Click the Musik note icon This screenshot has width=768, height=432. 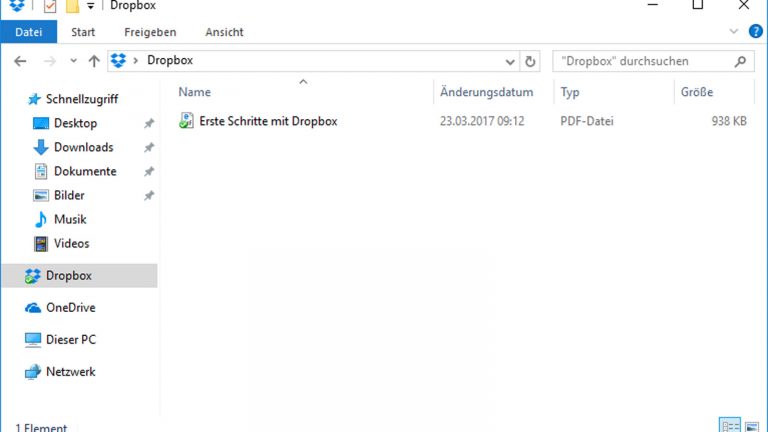point(41,219)
